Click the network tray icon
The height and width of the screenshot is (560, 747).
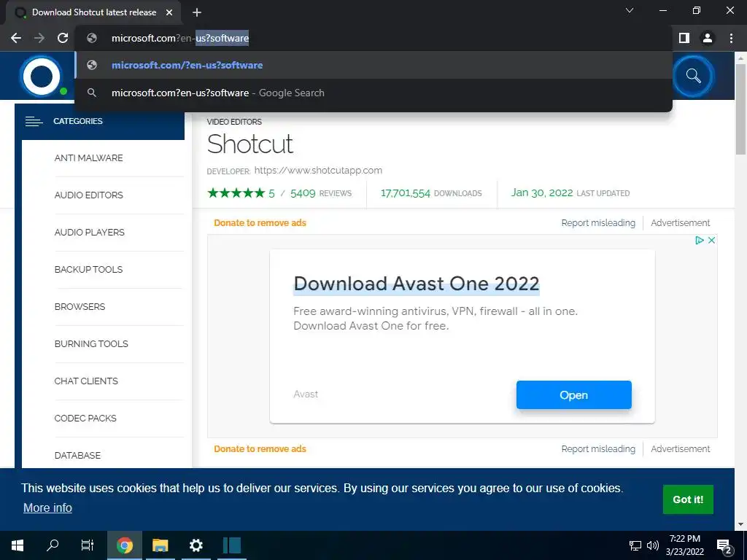[635, 545]
